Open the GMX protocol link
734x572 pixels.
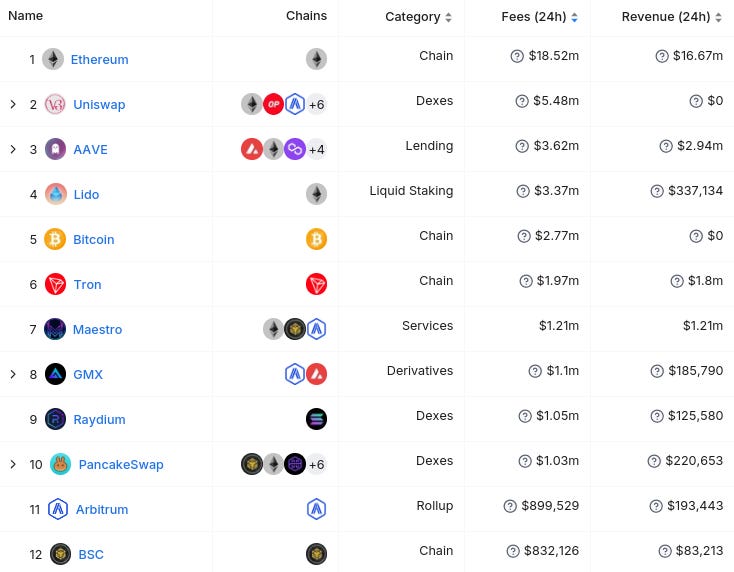click(x=88, y=374)
